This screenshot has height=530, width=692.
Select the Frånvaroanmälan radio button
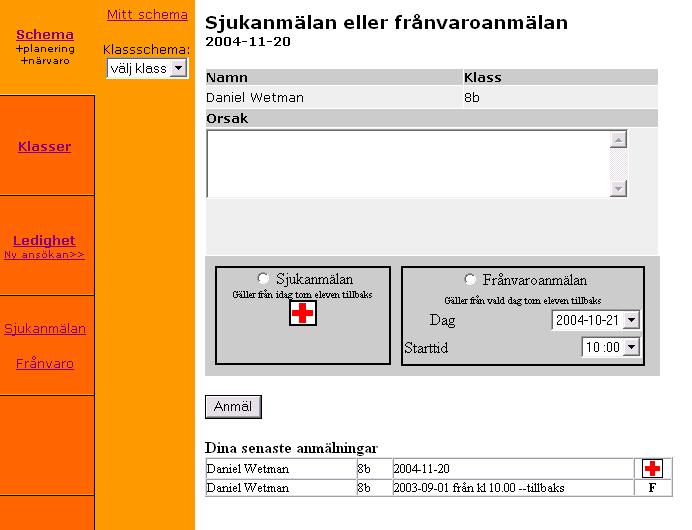coord(470,279)
